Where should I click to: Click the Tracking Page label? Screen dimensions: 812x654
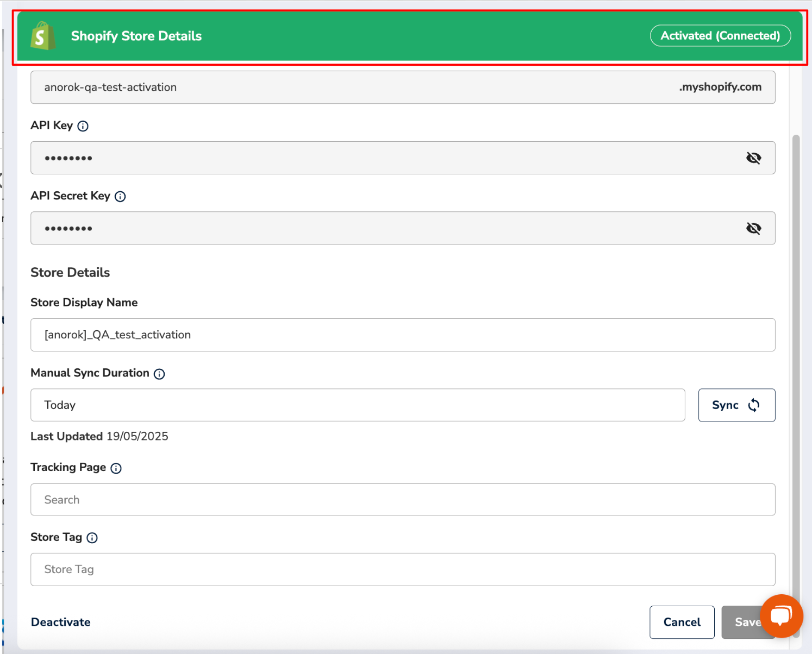pyautogui.click(x=68, y=468)
